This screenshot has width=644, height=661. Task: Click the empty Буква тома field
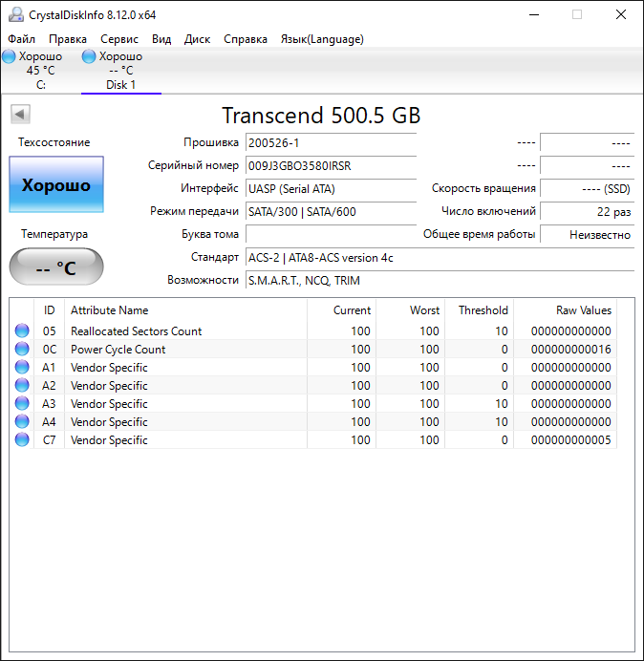pos(331,234)
